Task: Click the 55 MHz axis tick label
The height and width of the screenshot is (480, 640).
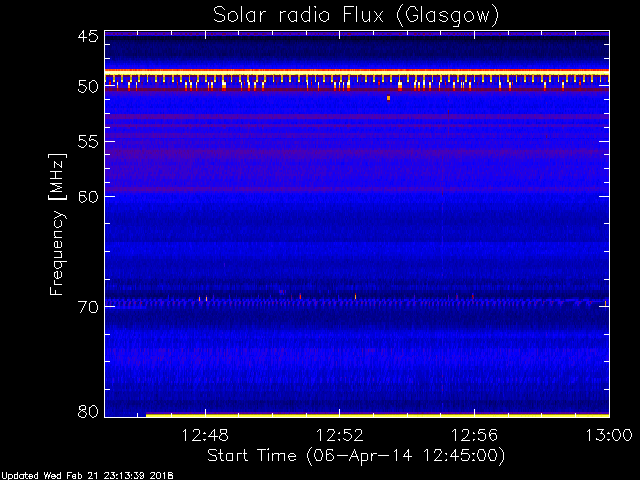Action: point(88,142)
